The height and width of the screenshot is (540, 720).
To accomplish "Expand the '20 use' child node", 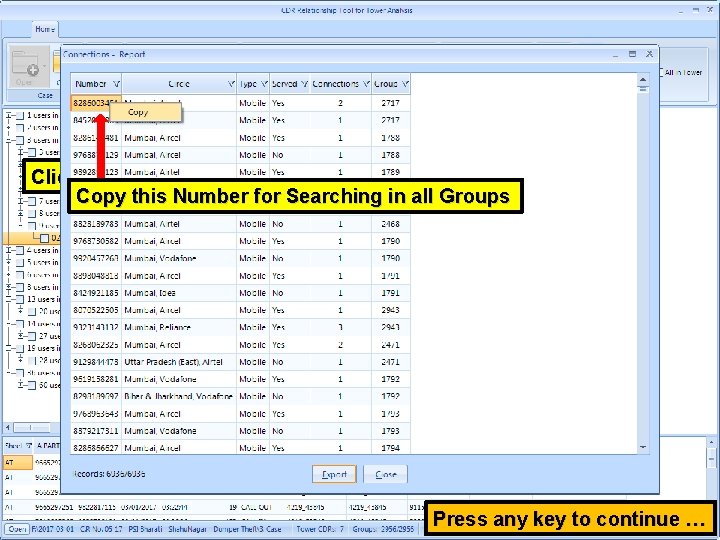I will (x=20, y=311).
